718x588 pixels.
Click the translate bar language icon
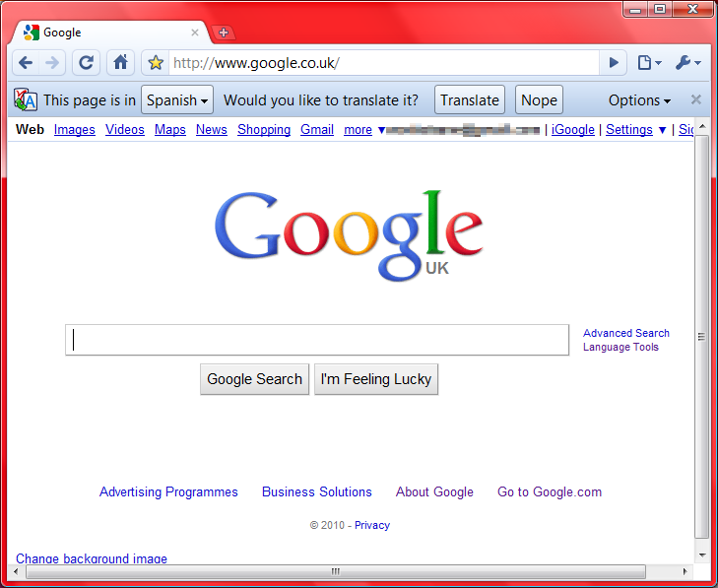click(x=26, y=99)
